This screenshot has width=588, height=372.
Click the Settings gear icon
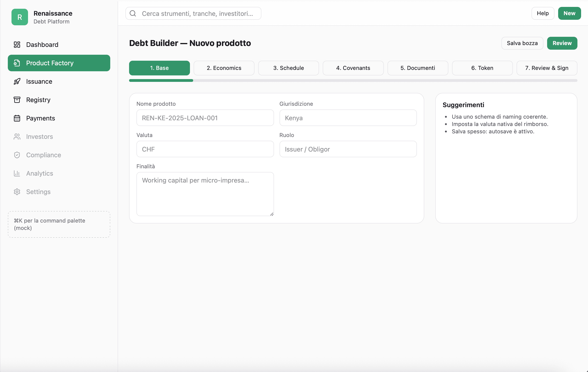coord(17,192)
